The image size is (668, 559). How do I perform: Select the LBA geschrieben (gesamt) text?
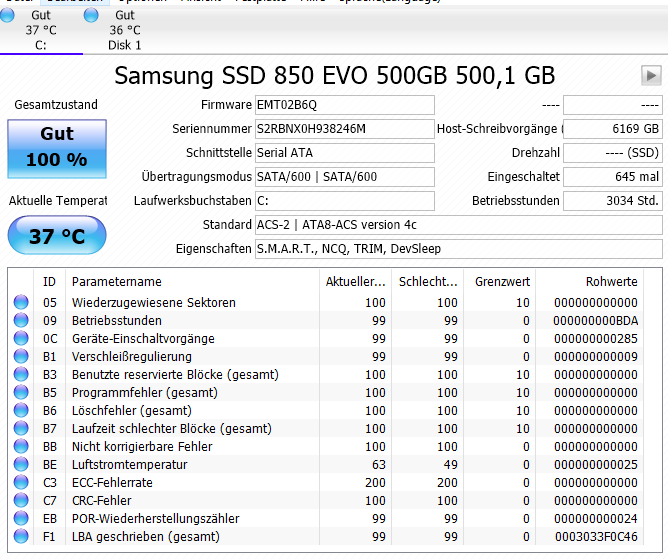click(x=146, y=536)
